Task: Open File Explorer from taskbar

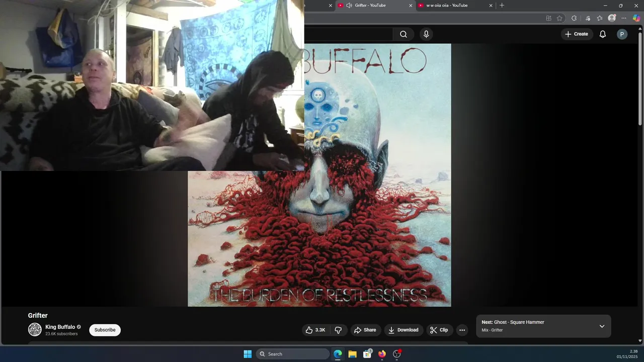Action: (x=352, y=354)
